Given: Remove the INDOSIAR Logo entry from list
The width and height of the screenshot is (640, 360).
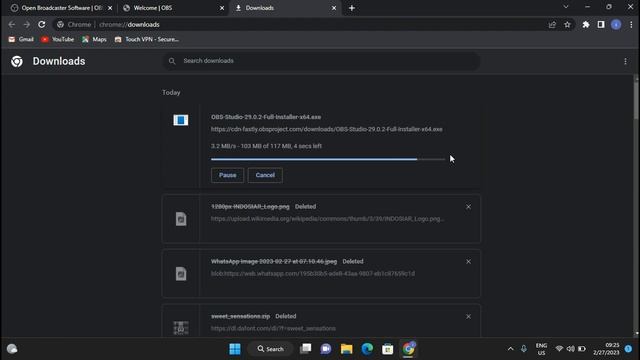Looking at the screenshot, I should pos(468,207).
